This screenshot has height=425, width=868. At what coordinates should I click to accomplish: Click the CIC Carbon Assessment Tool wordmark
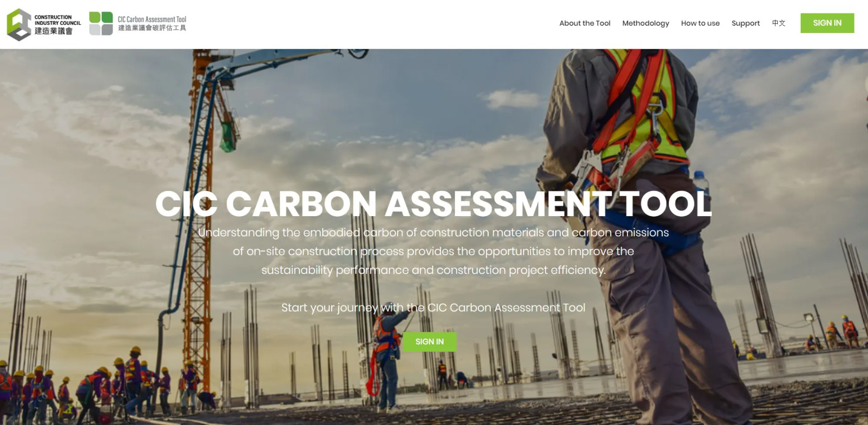(152, 19)
